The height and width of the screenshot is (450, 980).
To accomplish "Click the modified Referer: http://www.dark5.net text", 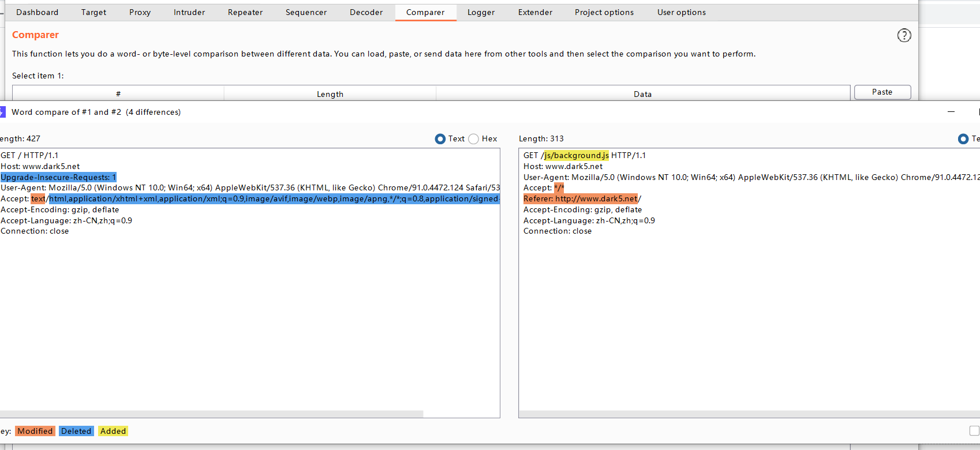I will [x=581, y=198].
